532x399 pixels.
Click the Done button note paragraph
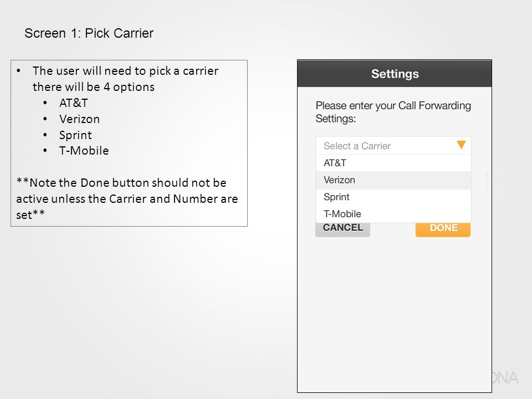pyautogui.click(x=127, y=199)
